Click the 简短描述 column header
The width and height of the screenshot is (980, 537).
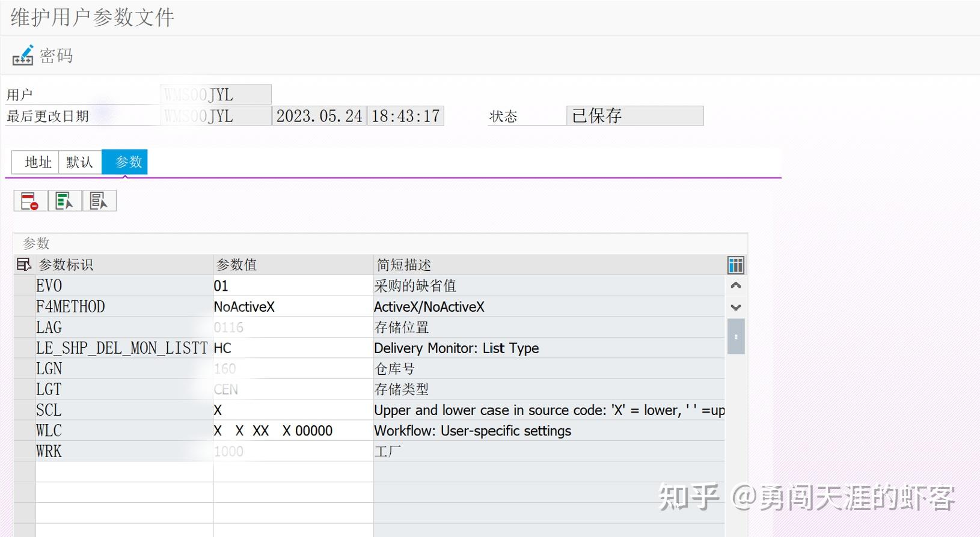pos(549,265)
